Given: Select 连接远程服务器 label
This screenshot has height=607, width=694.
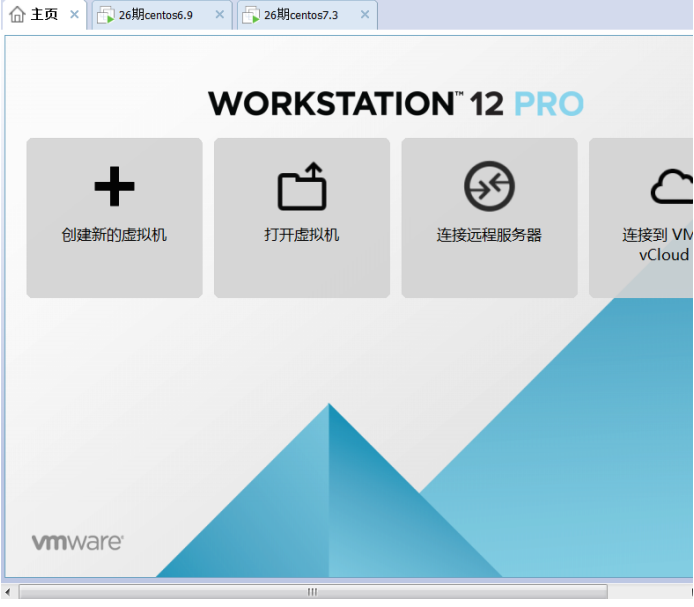Looking at the screenshot, I should 489,235.
